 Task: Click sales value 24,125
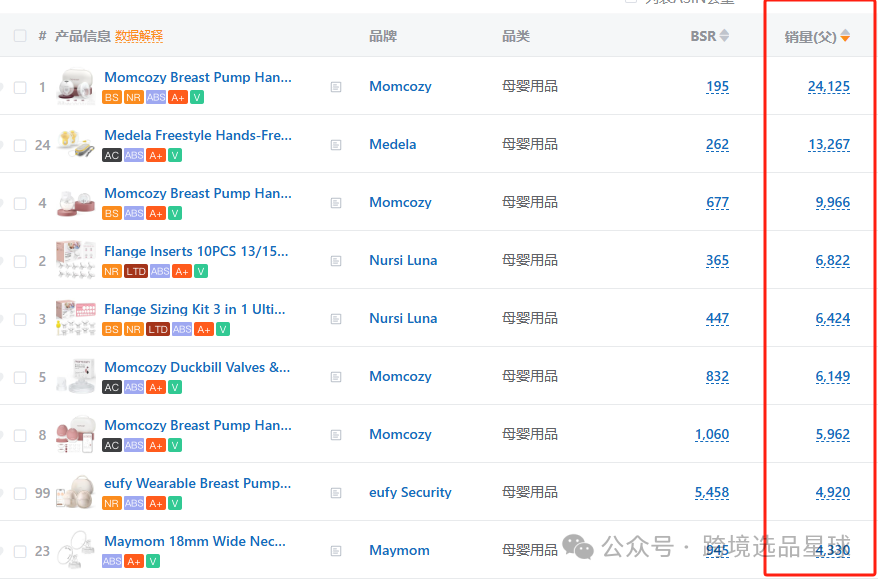pyautogui.click(x=829, y=87)
